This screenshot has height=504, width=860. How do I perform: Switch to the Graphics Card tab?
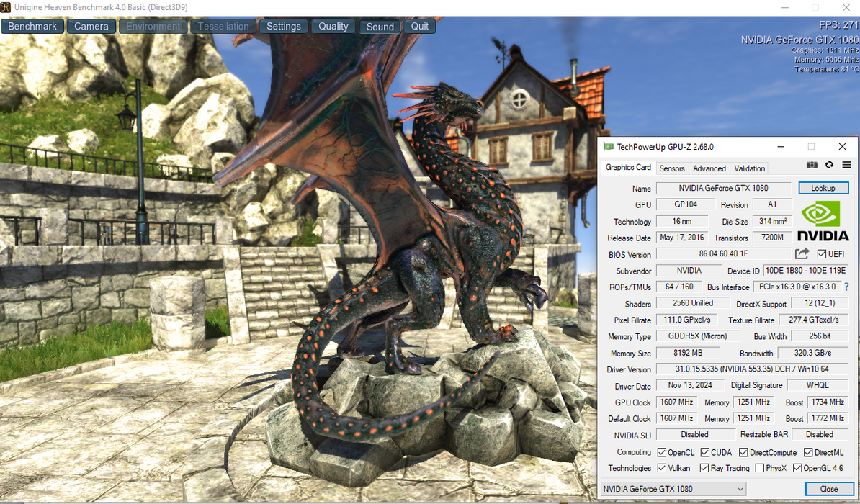click(628, 167)
